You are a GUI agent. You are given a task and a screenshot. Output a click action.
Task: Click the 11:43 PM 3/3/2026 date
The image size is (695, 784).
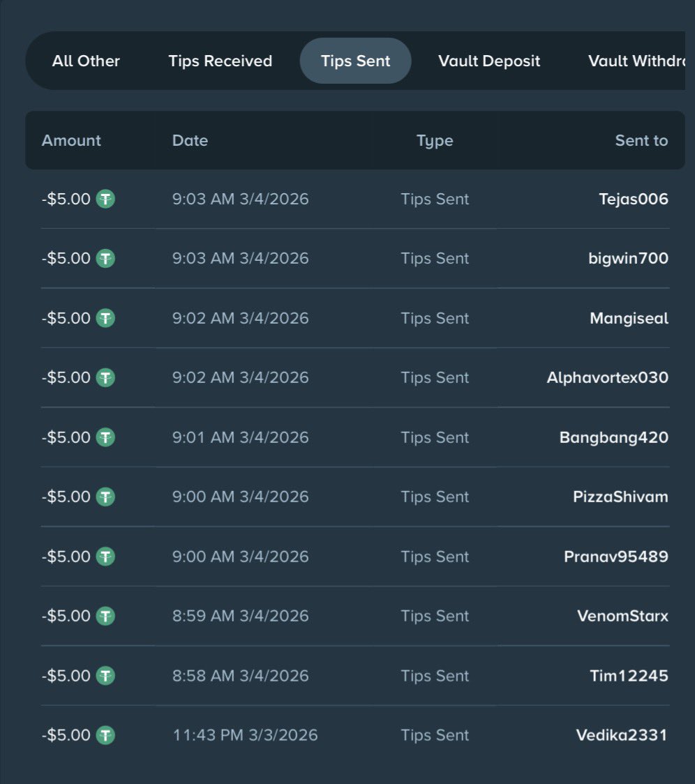pyautogui.click(x=245, y=735)
